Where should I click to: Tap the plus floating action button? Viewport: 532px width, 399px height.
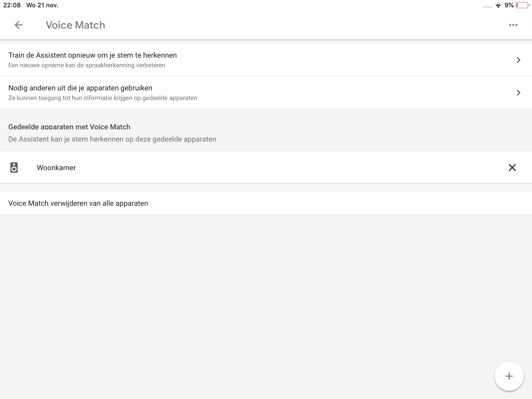(509, 376)
